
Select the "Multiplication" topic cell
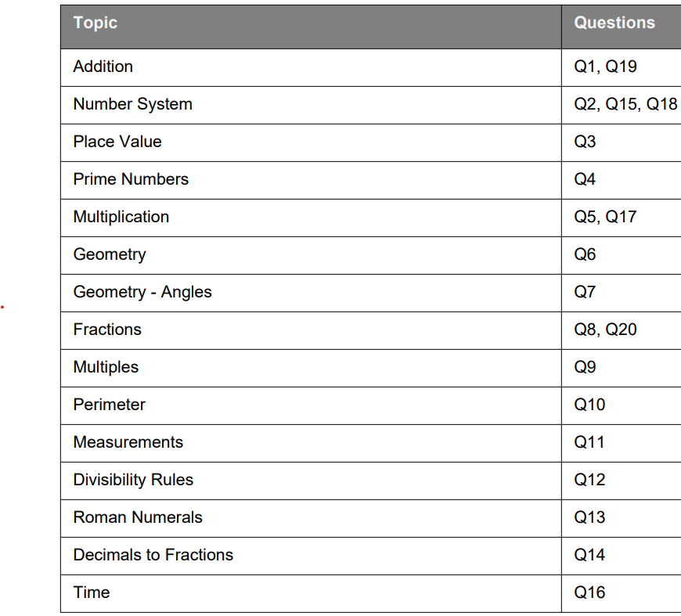[121, 217]
